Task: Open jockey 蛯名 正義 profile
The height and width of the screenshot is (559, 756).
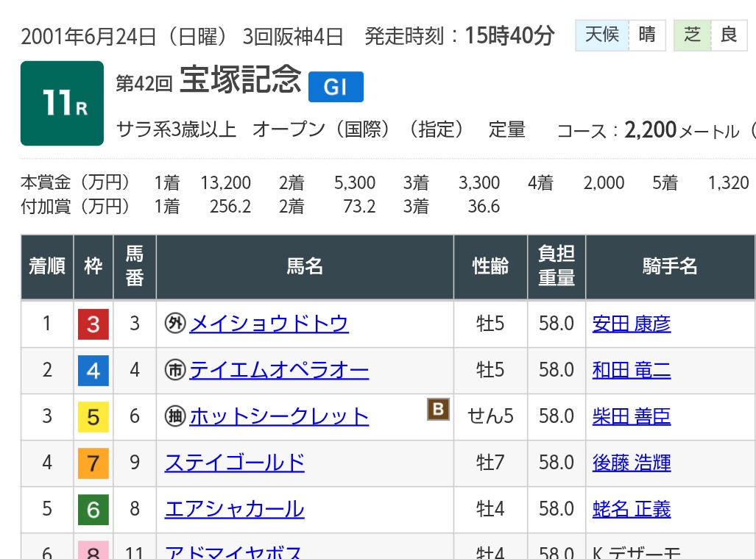Action: pyautogui.click(x=632, y=509)
